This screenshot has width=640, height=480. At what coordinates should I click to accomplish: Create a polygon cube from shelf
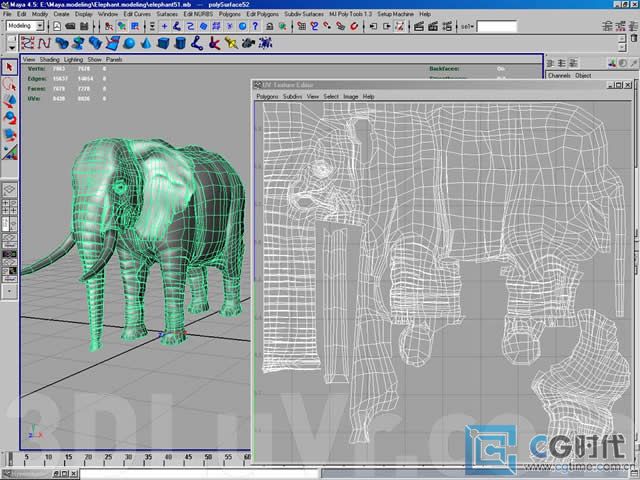tap(163, 43)
